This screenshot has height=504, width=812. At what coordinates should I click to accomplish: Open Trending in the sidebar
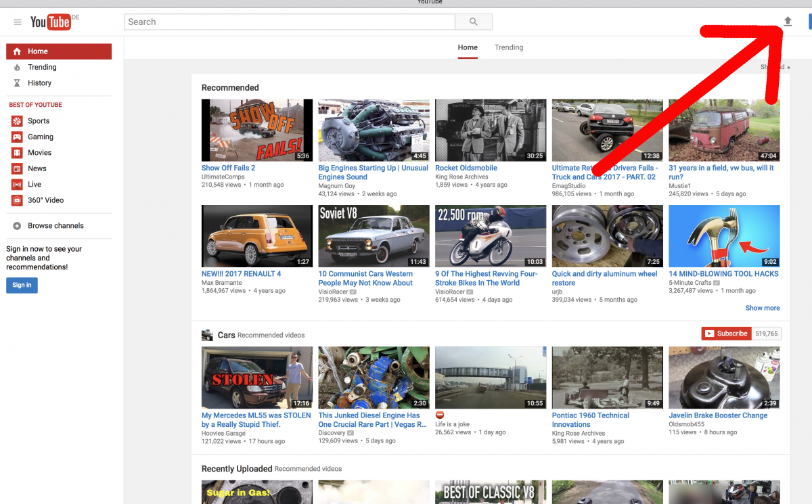[42, 67]
